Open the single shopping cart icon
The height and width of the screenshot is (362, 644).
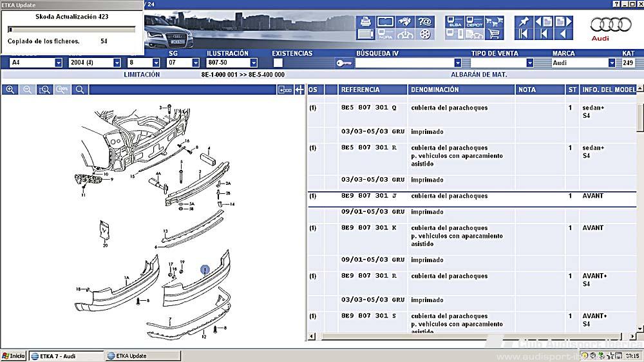click(x=494, y=34)
